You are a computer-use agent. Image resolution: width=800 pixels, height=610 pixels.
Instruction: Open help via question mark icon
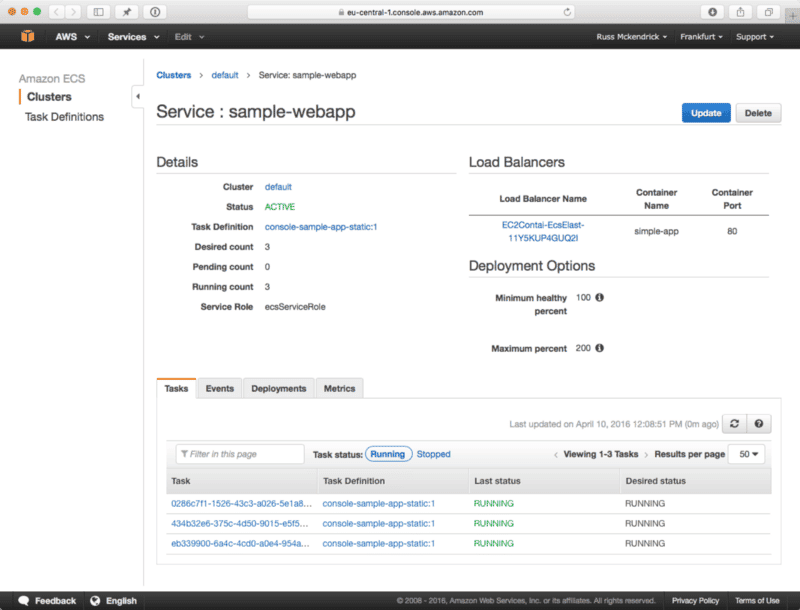[758, 423]
